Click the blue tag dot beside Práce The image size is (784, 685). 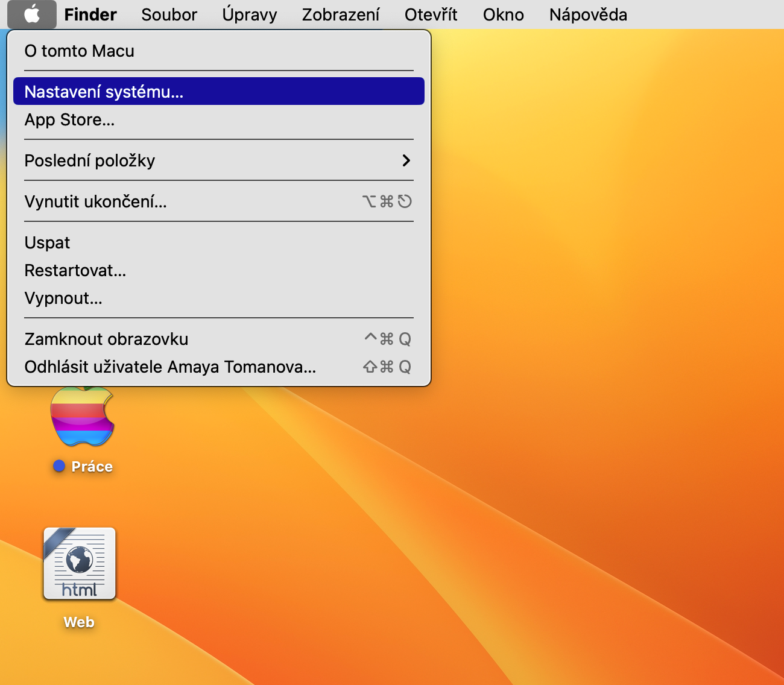point(59,466)
